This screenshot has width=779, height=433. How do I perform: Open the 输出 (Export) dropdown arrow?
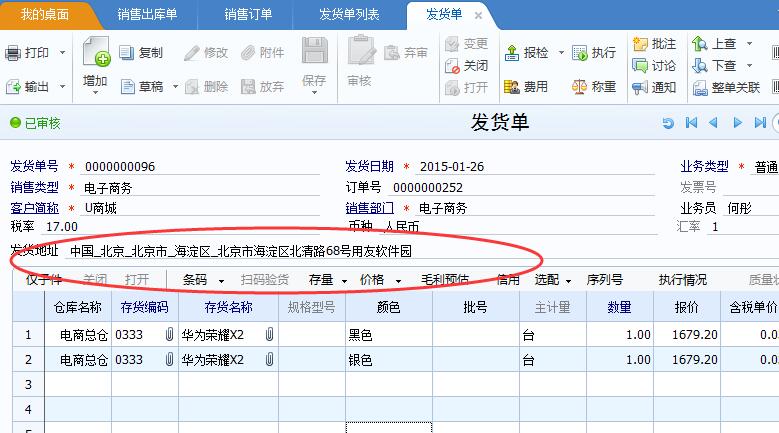pos(63,87)
